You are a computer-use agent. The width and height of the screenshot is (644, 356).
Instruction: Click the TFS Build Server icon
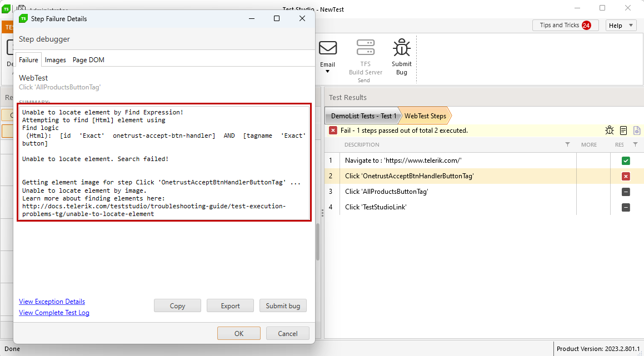366,48
